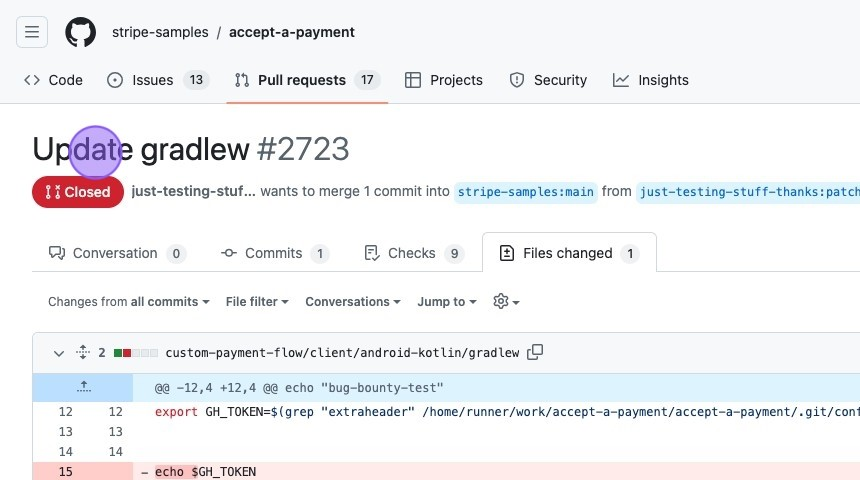Click the Insights graph icon
Image resolution: width=860 pixels, height=480 pixels.
(x=621, y=80)
